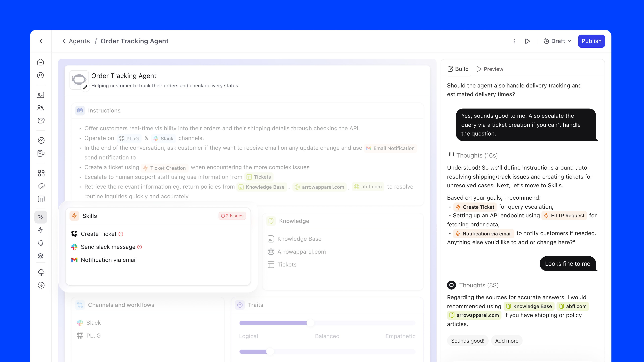Open the infinity circle sidebar icon
Image resolution: width=644 pixels, height=362 pixels.
click(41, 140)
